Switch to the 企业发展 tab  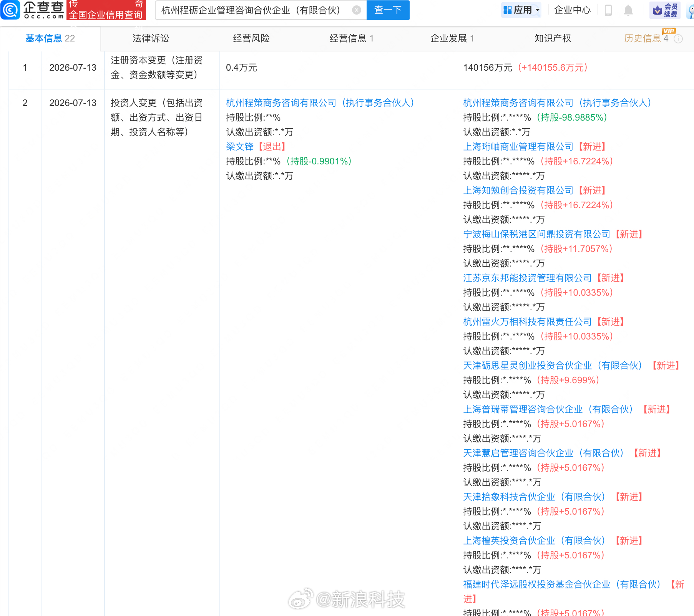(452, 38)
